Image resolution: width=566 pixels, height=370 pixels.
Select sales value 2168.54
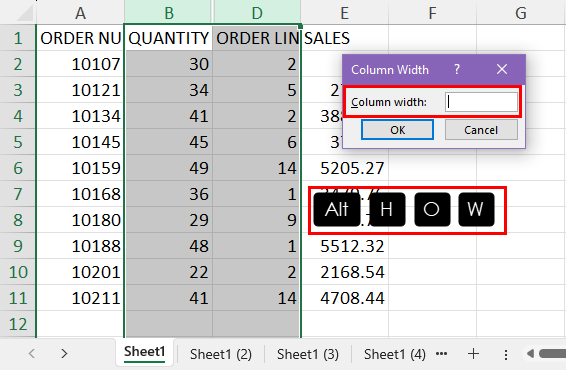[x=345, y=272]
